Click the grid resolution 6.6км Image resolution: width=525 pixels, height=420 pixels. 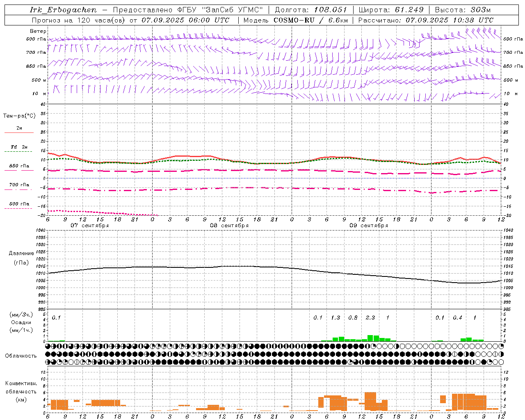[338, 20]
